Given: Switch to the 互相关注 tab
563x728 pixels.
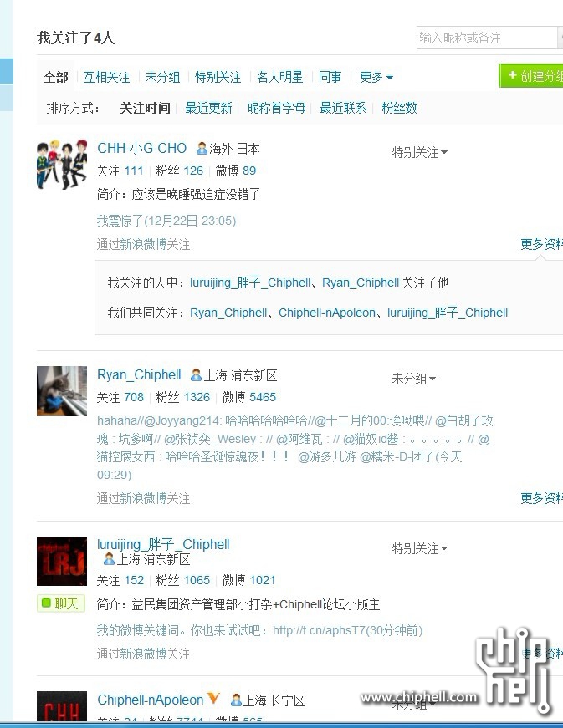Looking at the screenshot, I should 106,77.
